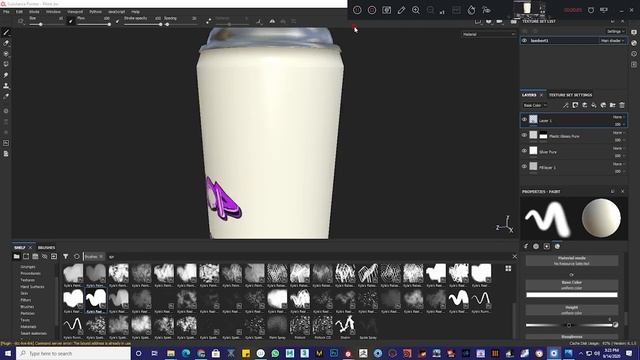The image size is (640, 360).
Task: Open Layer 1 blend mode dropdown
Action: click(x=618, y=117)
